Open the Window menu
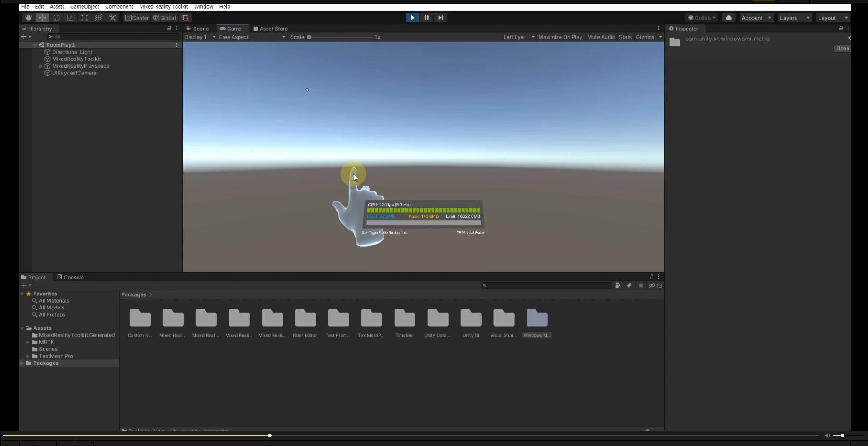 (203, 6)
